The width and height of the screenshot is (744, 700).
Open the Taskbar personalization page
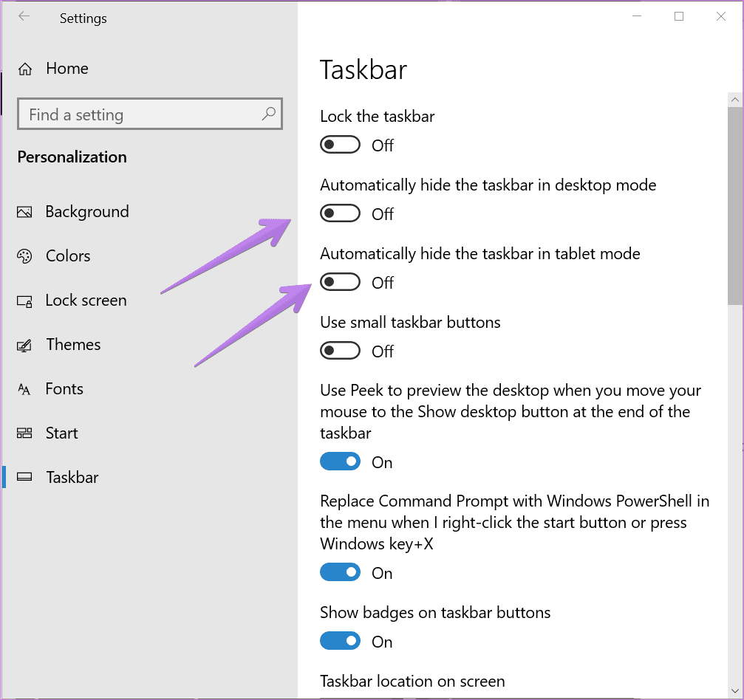72,478
